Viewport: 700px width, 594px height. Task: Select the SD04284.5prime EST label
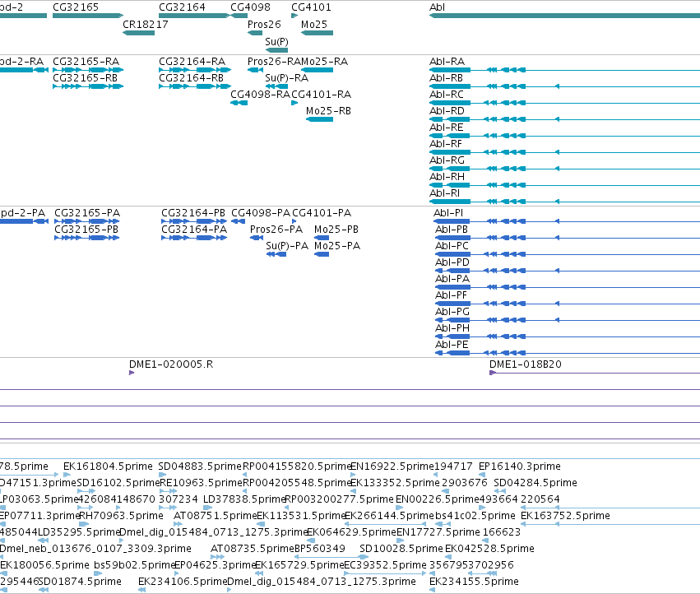535,483
